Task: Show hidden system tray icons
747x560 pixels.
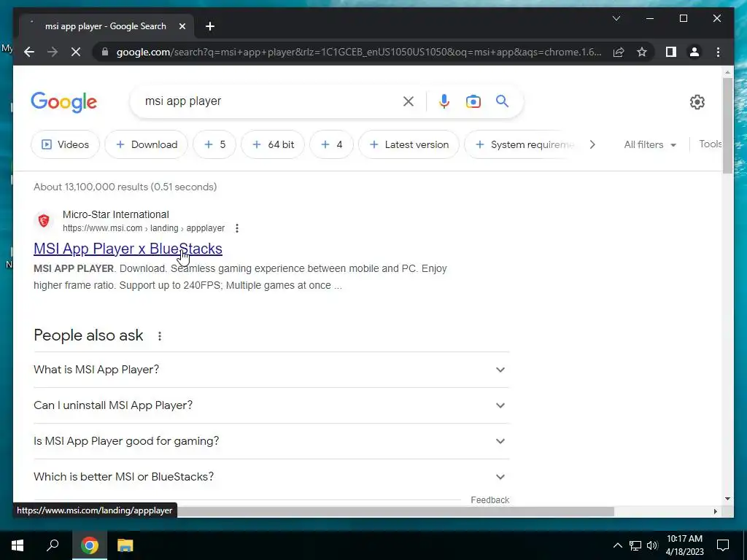Action: [617, 545]
